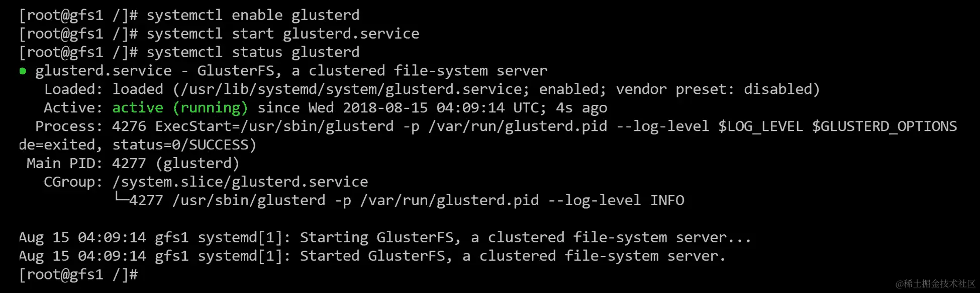Click the green status dot before glusterd.service
980x293 pixels.
(x=23, y=71)
